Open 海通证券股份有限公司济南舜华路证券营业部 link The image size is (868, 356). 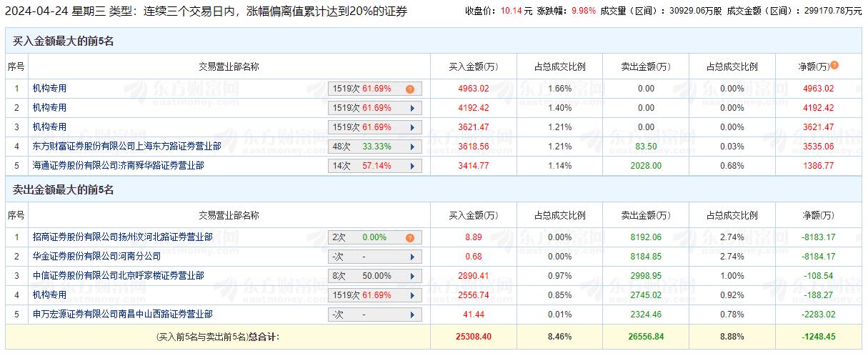click(118, 166)
